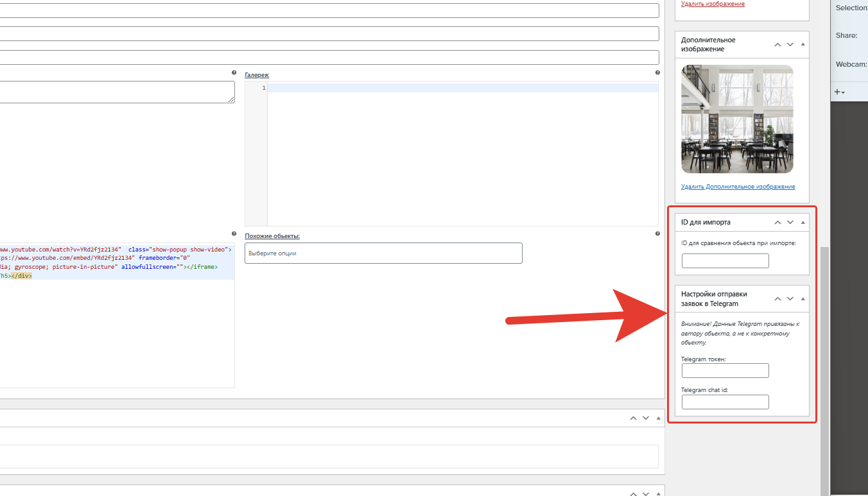Move the "Дополнительное изображение" panel down
This screenshot has width=868, height=496.
pyautogui.click(x=790, y=45)
